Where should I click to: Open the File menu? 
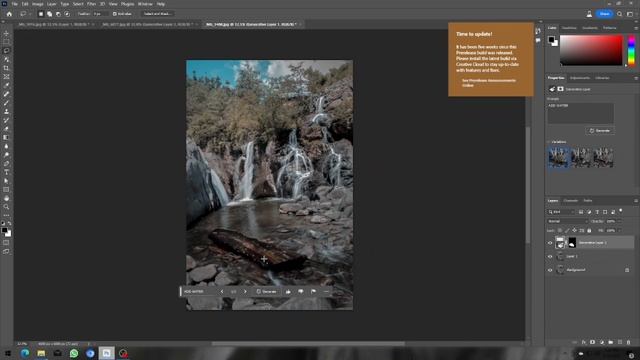[14, 4]
